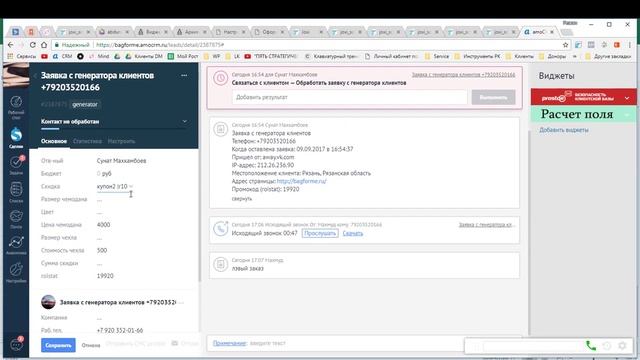The width and height of the screenshot is (640, 360).
Task: Switch to the Статистика tab
Action: pos(87,141)
